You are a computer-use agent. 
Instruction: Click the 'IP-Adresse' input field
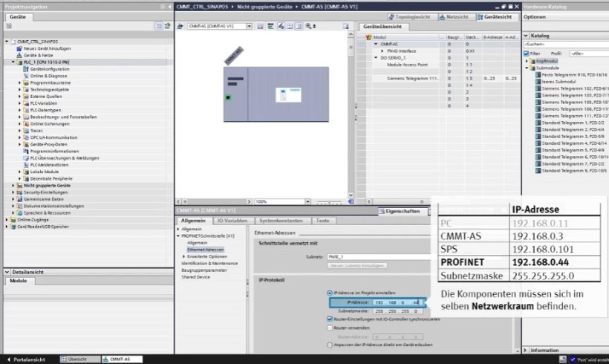(x=398, y=302)
